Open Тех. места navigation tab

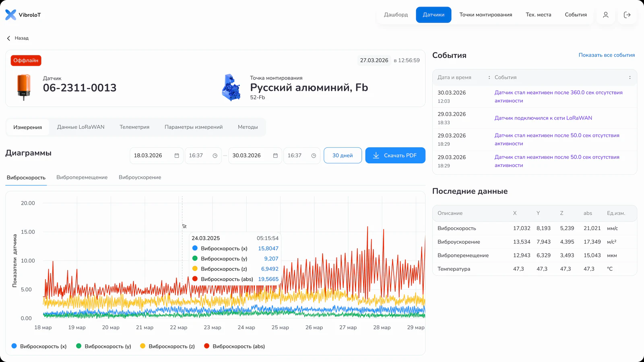click(x=539, y=15)
